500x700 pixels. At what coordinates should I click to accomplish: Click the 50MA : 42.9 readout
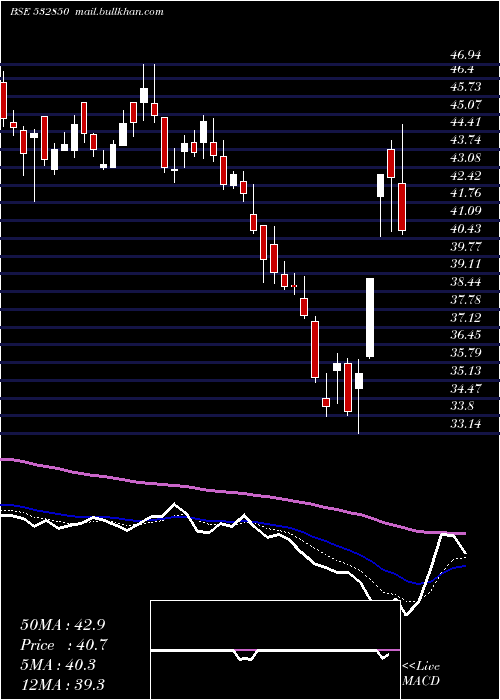tap(62, 625)
